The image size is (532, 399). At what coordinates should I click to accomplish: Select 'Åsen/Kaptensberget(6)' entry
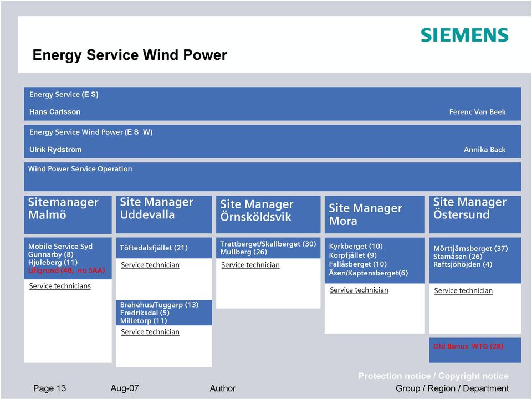coord(369,273)
